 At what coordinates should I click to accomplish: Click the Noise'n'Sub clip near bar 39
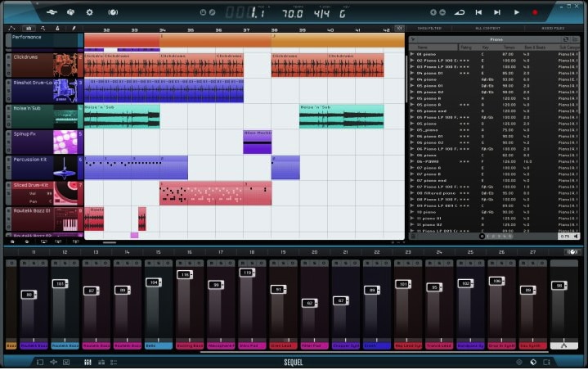click(342, 116)
